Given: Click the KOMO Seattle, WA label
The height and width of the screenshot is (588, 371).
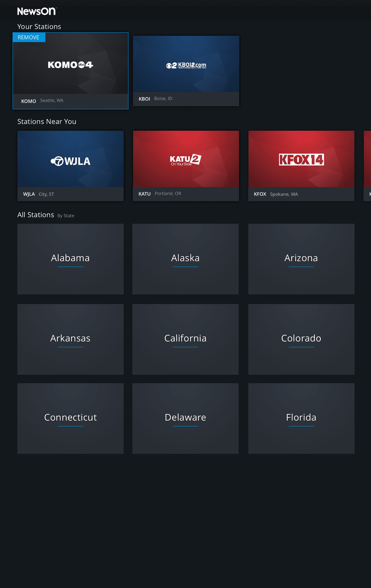Looking at the screenshot, I should [42, 101].
